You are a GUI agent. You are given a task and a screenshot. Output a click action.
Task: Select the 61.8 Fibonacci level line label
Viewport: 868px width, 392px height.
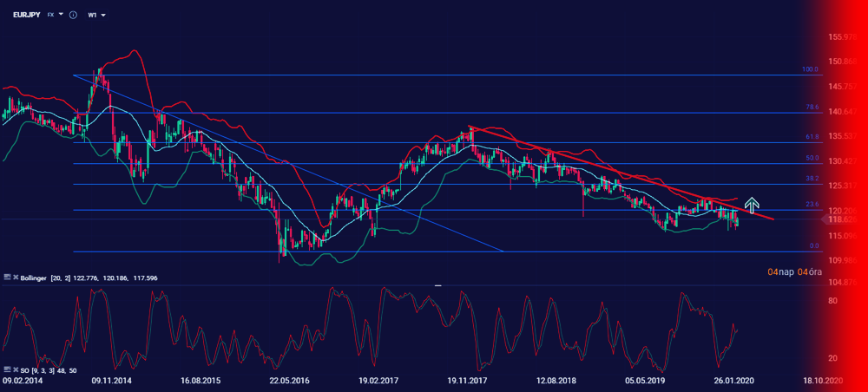[812, 137]
